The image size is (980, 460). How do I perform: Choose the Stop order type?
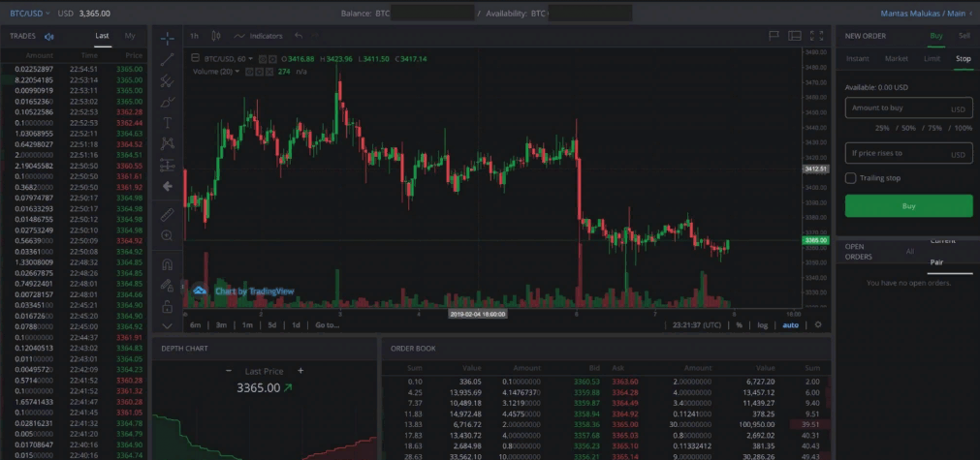tap(964, 59)
